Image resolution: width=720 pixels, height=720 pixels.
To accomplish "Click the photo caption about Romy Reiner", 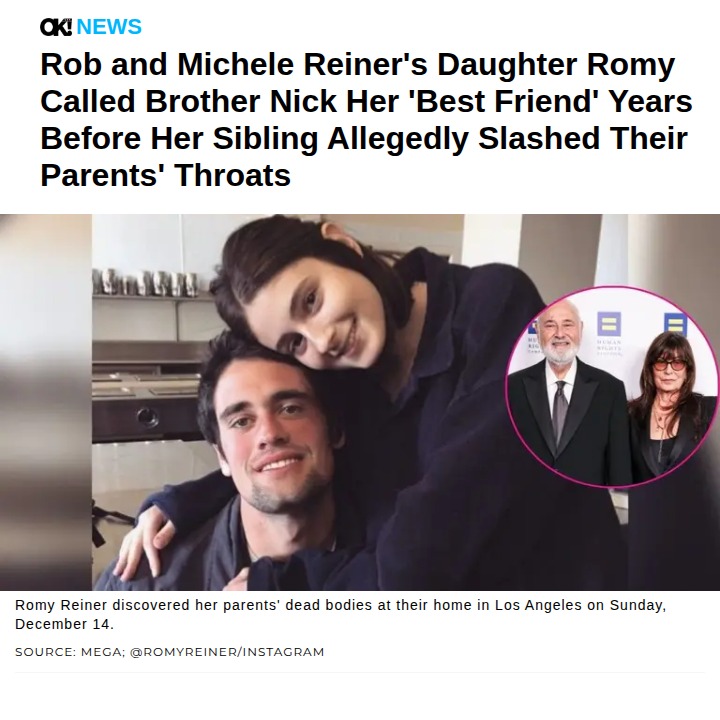I will [340, 615].
